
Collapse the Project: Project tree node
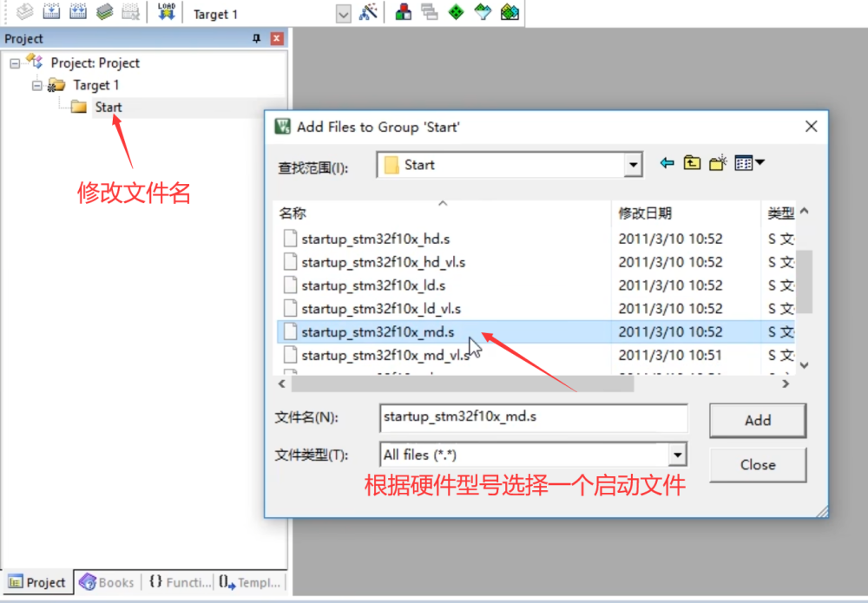[15, 62]
